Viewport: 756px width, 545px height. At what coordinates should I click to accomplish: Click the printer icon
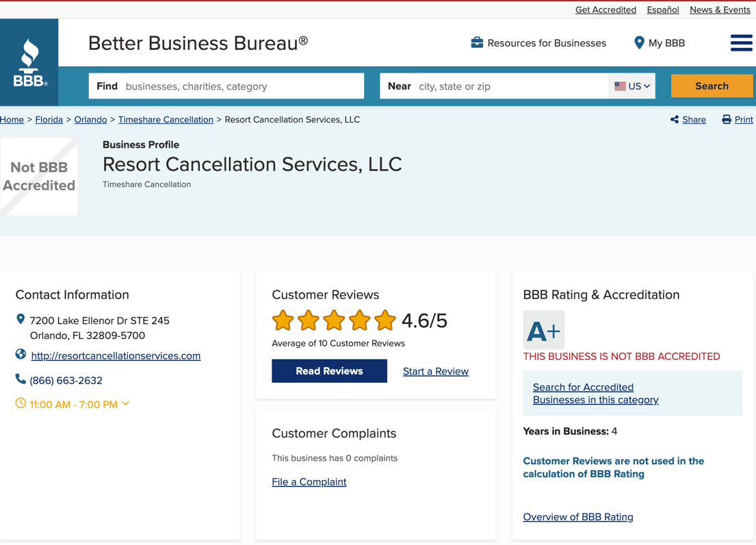[x=726, y=120]
